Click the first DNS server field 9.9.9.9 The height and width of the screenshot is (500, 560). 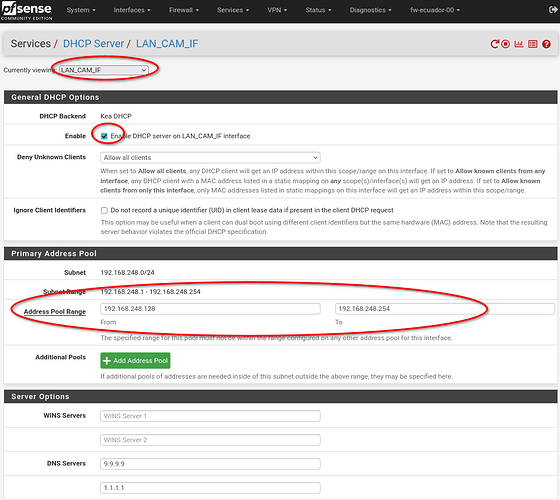tap(210, 464)
